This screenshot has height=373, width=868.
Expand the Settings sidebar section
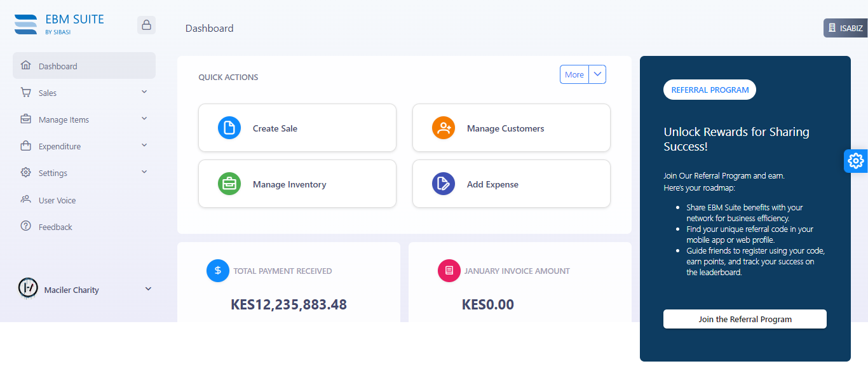pos(83,172)
